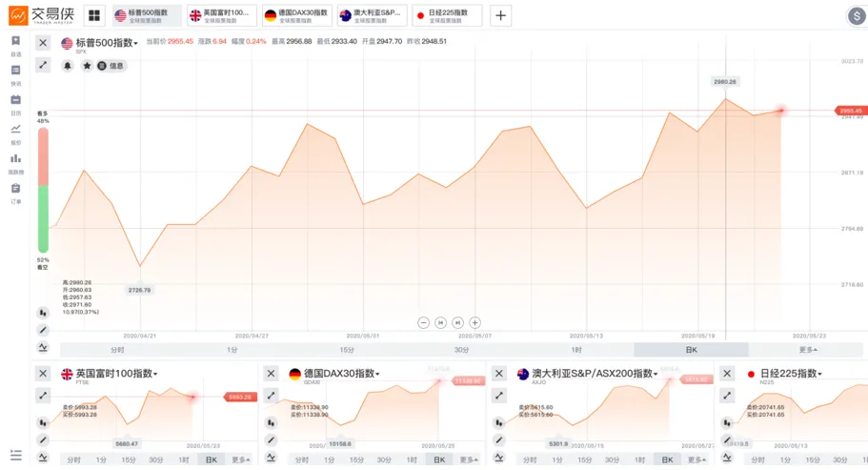Close the 德国DAX30指数 chart panel

coord(272,374)
